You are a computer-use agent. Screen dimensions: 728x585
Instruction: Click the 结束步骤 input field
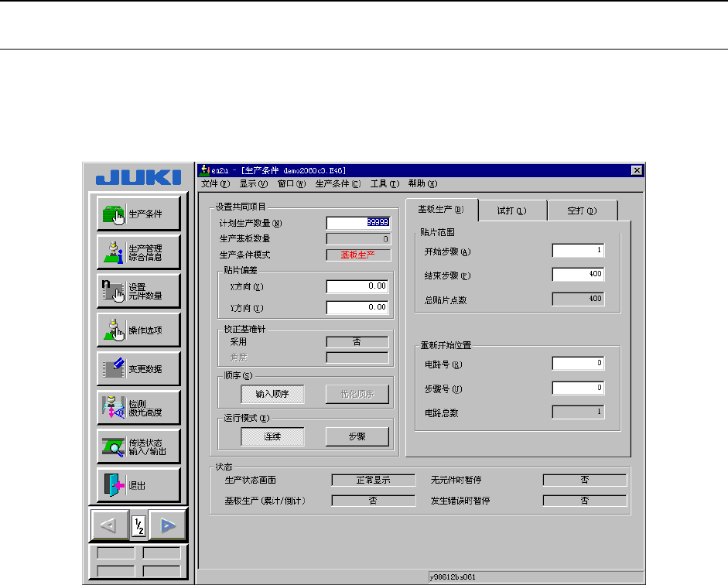click(578, 275)
